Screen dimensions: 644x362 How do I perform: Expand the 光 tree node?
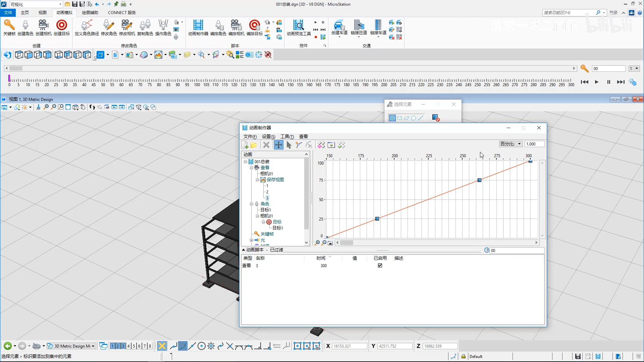pyautogui.click(x=251, y=240)
